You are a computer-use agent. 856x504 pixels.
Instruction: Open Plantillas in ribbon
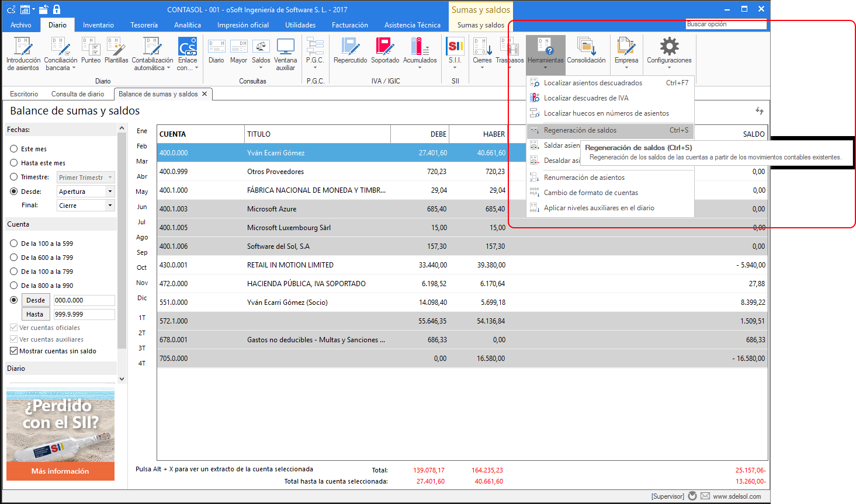[116, 51]
